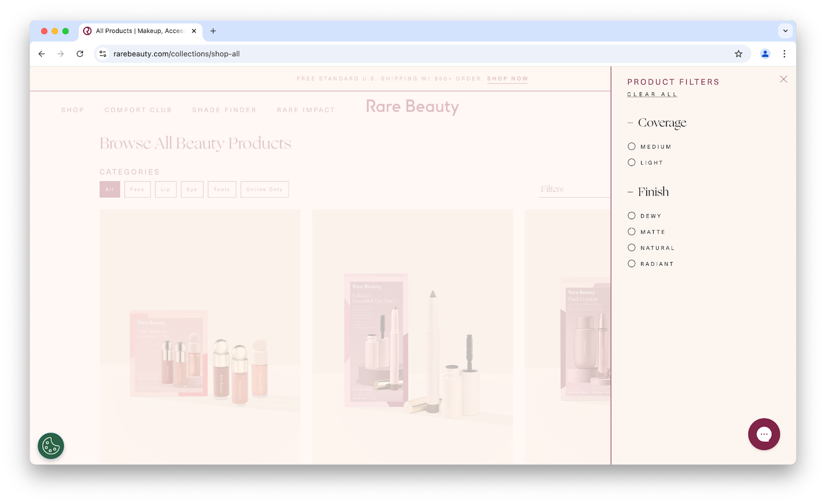Open the mini blush set product image
826x504 pixels.
200,336
